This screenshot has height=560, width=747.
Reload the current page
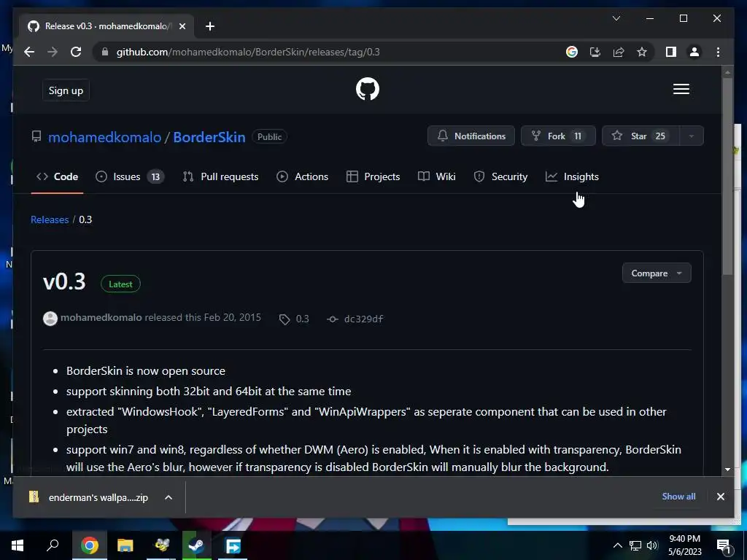point(76,52)
